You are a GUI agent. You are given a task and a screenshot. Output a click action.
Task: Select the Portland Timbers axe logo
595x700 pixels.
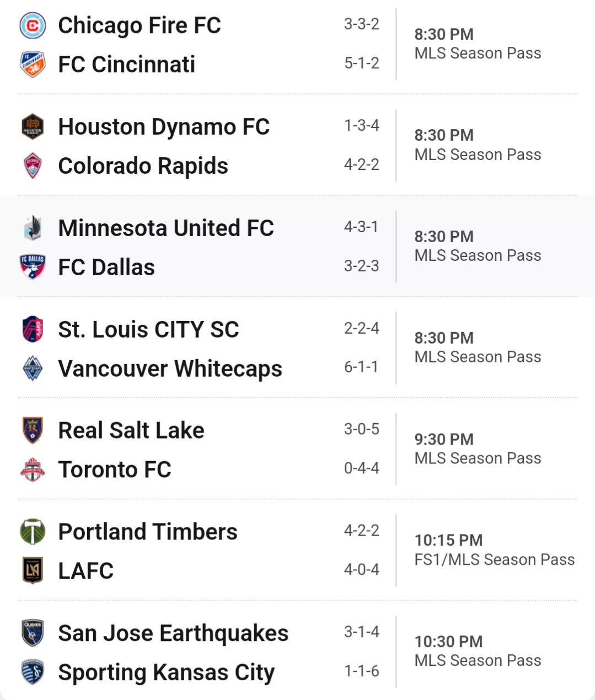[x=33, y=532]
